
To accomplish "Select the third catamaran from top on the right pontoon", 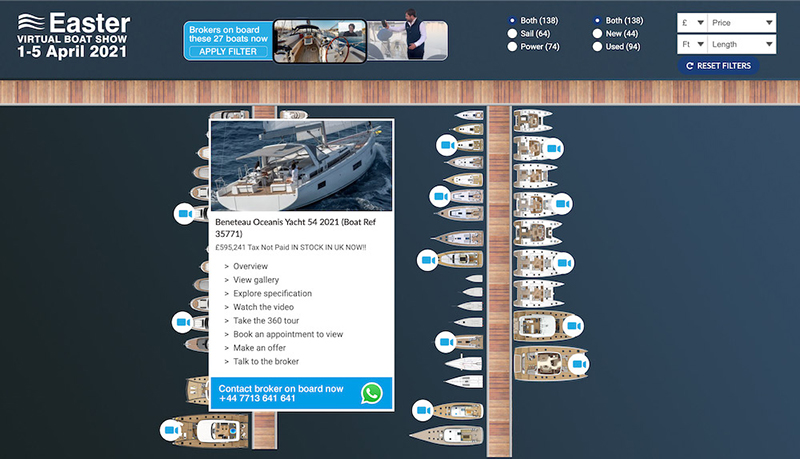I will (x=534, y=176).
